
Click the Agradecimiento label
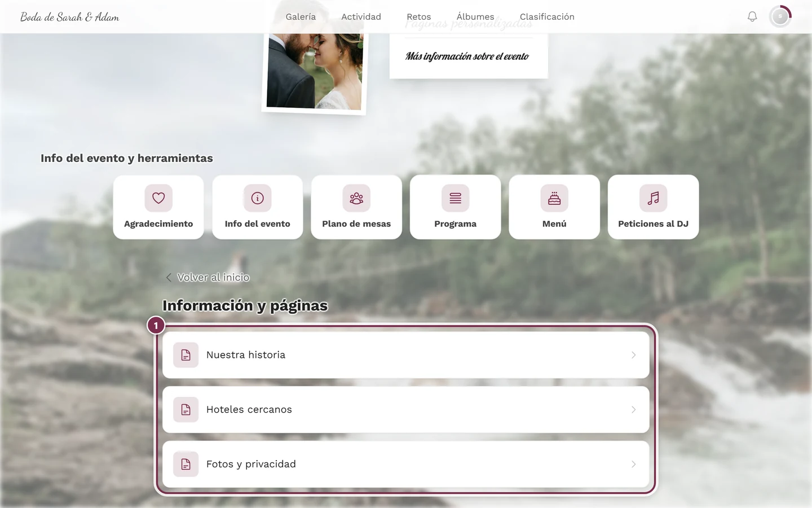(158, 224)
